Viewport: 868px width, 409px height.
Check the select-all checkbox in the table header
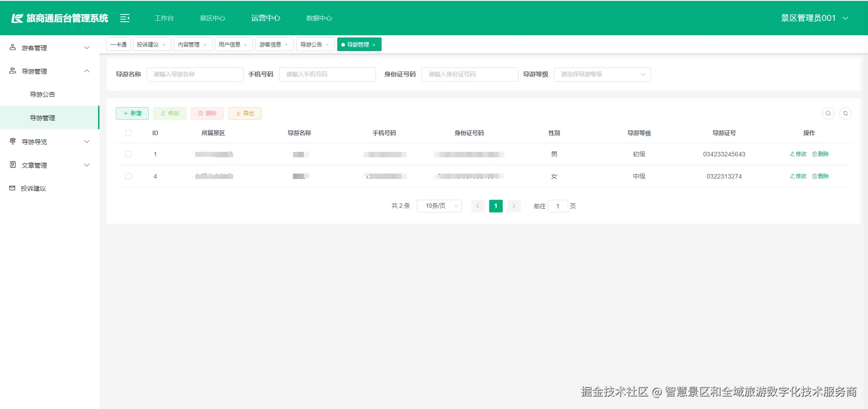[x=128, y=133]
